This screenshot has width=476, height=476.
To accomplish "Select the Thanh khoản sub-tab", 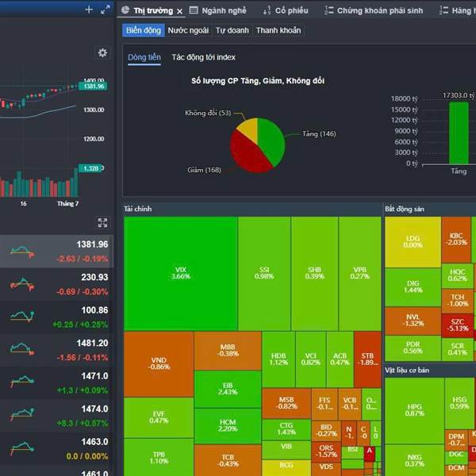I will 278,30.
